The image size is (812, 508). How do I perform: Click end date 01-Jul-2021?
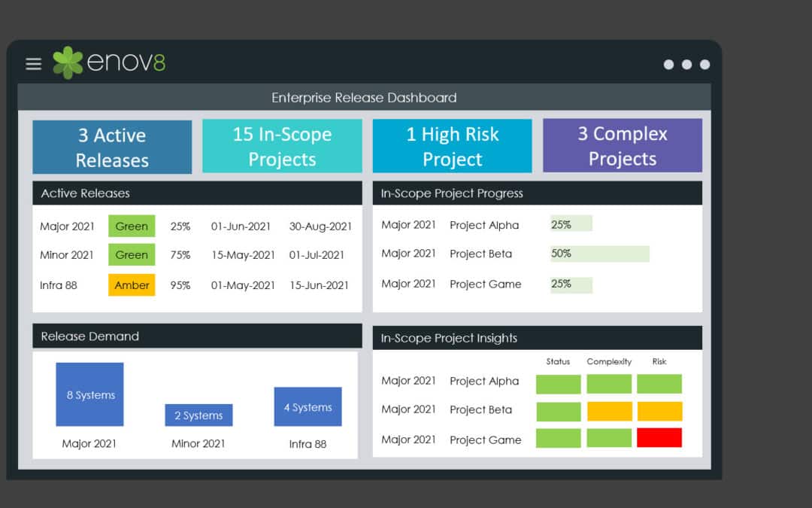click(x=317, y=255)
